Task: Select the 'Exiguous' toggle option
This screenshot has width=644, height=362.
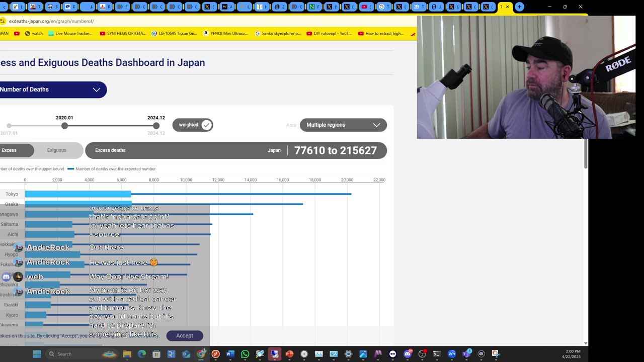Action: tap(57, 150)
